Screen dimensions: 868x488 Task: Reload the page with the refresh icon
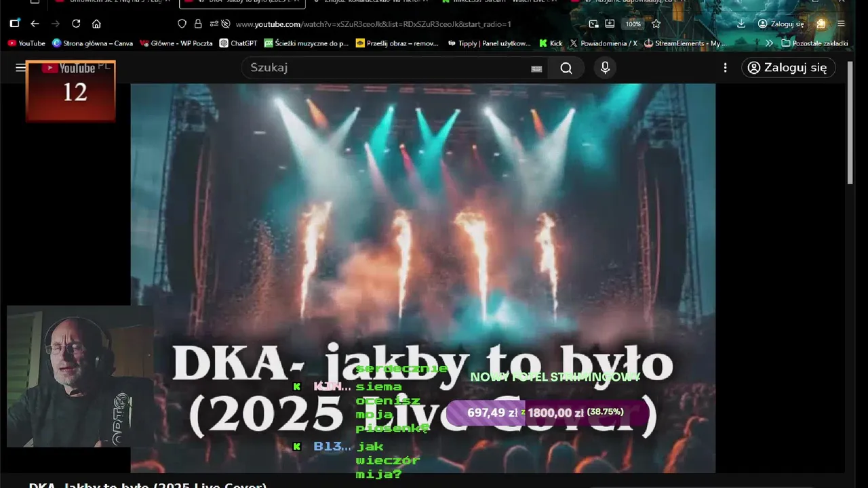[x=76, y=24]
